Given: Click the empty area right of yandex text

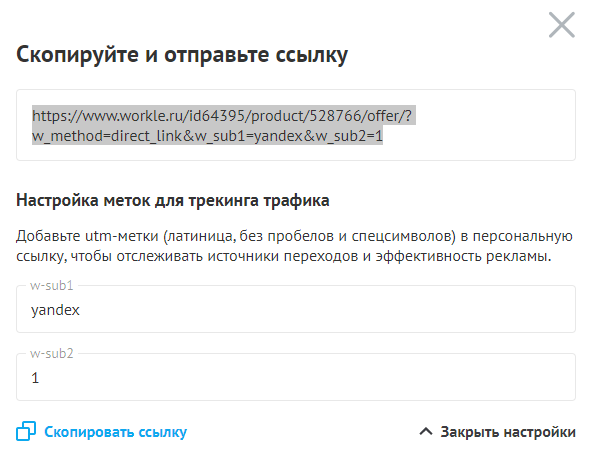Looking at the screenshot, I should pos(327,311).
